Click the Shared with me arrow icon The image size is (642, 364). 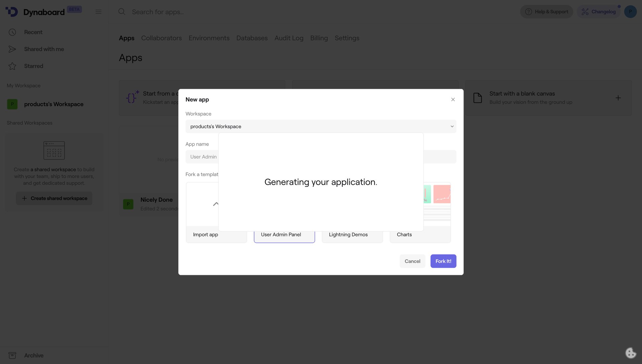(x=12, y=49)
